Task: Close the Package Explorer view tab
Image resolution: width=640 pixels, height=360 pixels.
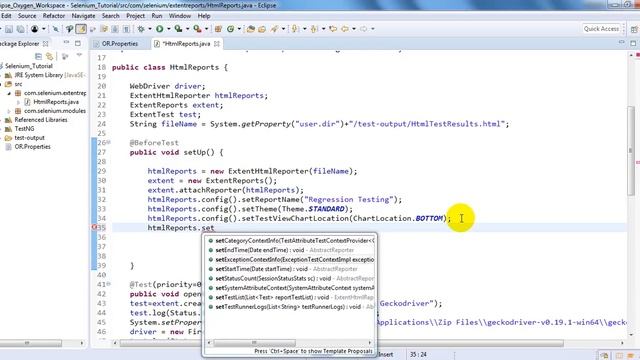Action: pyautogui.click(x=46, y=43)
